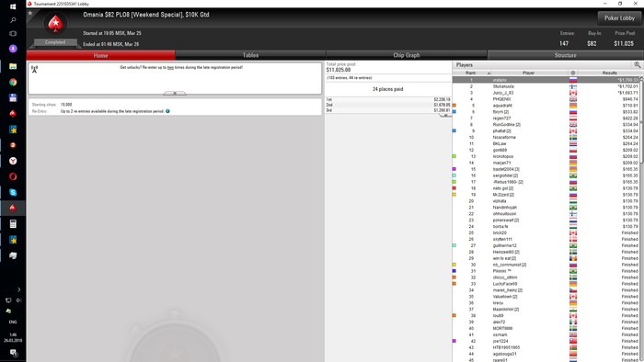Viewport: 644px width, 362px height.
Task: Click the Completed status badge
Action: 55,42
